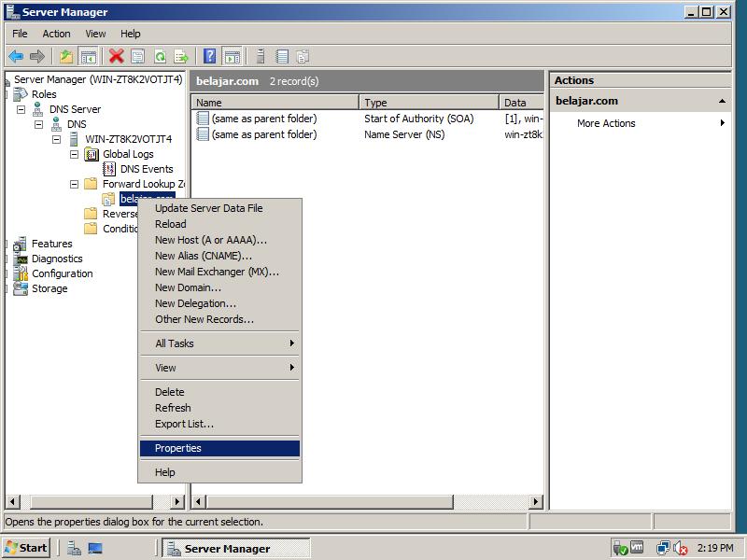Screen dimensions: 747x560
Task: Expand the All Tasks submenu
Action: (219, 343)
